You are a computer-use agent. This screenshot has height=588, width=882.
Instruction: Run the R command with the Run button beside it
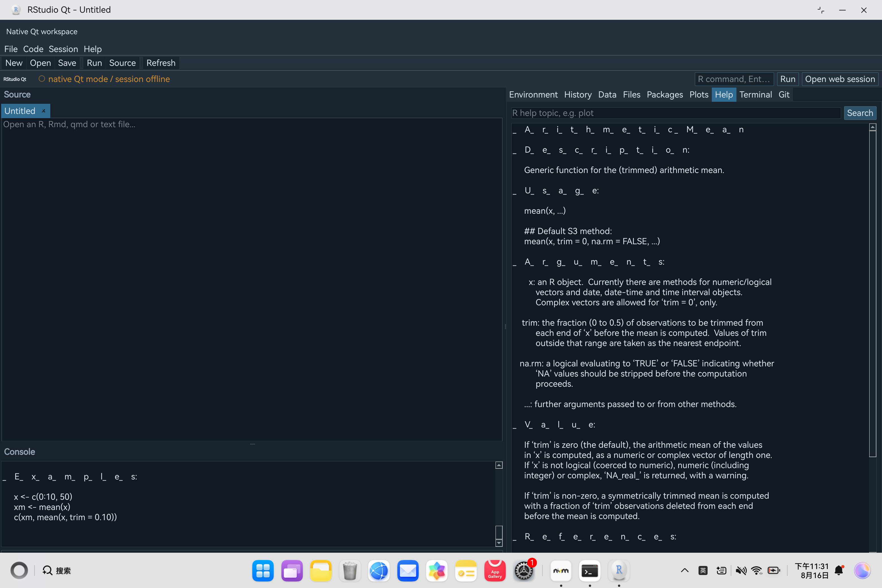788,79
